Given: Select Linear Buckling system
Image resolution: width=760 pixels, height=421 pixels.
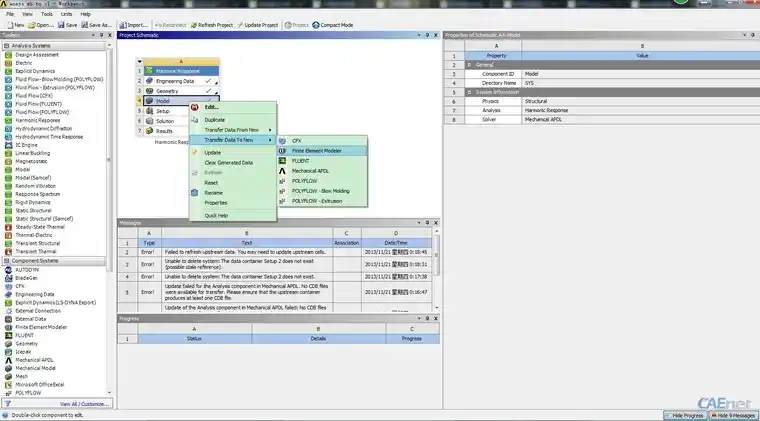Looking at the screenshot, I should coord(32,153).
